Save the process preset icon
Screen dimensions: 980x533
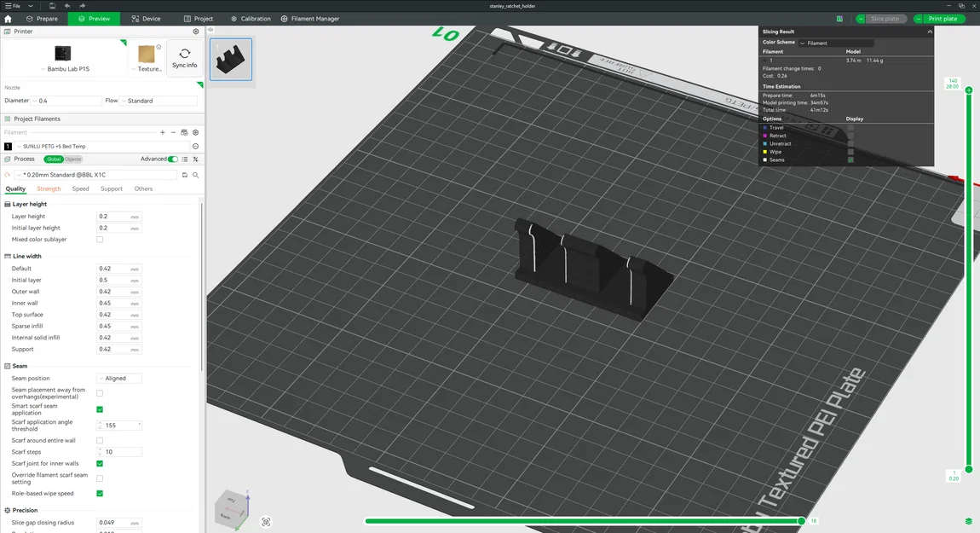click(184, 175)
